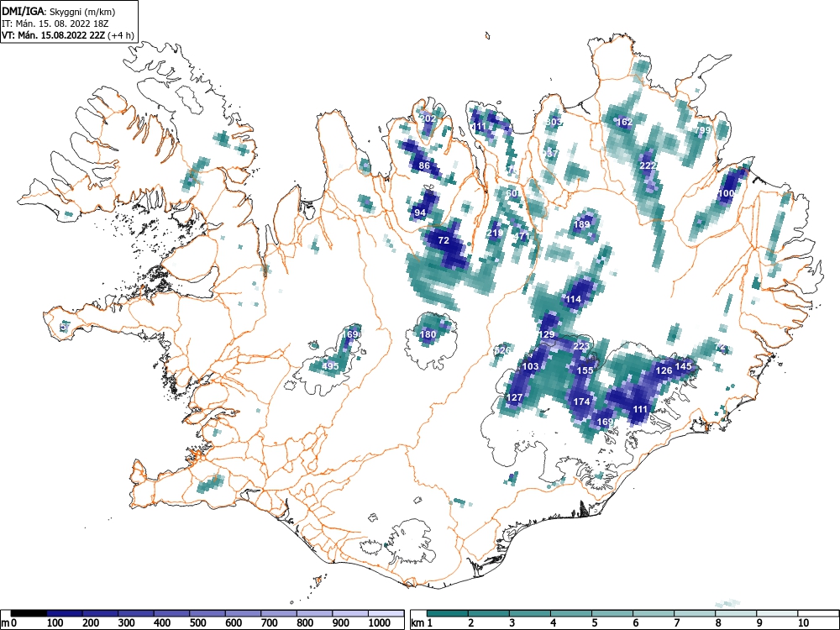Click the black 0–100 m legend swatch
Screen dimensions: 840x630
(x=29, y=613)
